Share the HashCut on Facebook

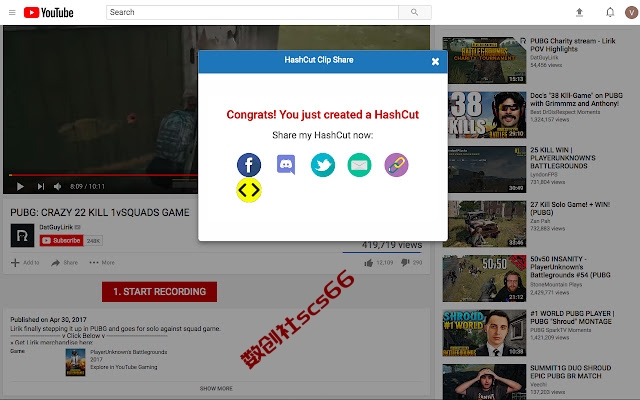click(x=249, y=165)
